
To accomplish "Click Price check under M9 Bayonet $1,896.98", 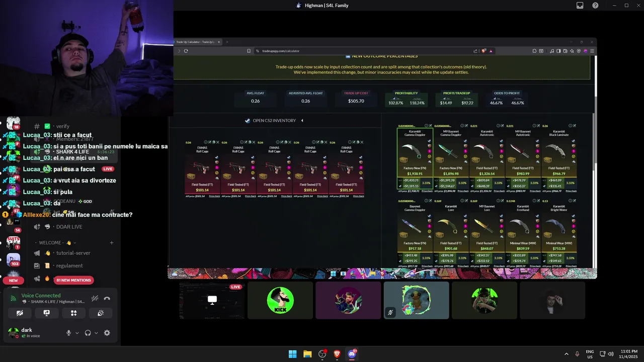I will tap(463, 191).
